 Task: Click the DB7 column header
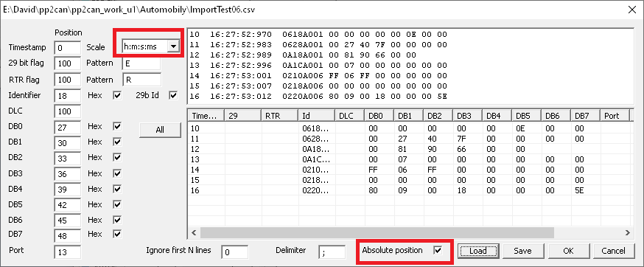[586, 116]
